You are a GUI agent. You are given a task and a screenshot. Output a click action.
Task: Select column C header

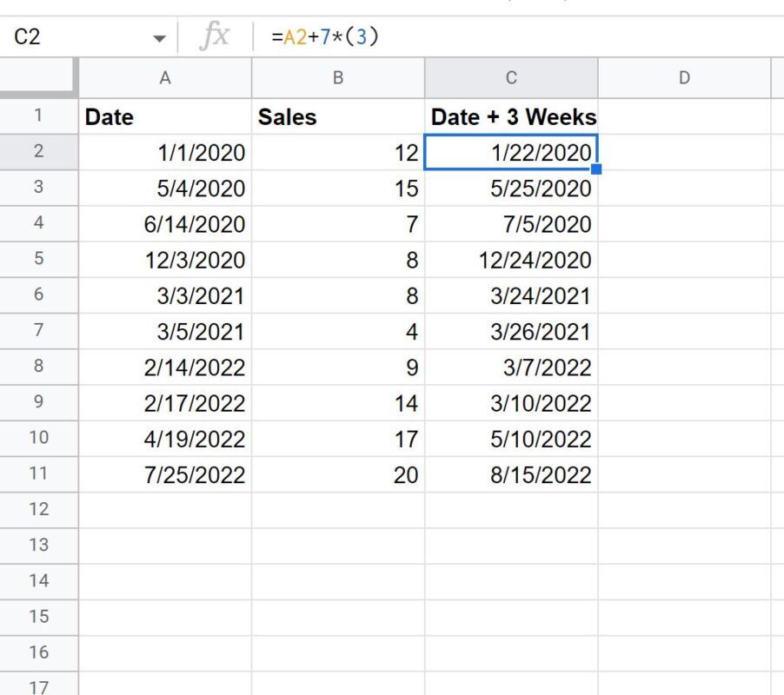click(x=511, y=78)
